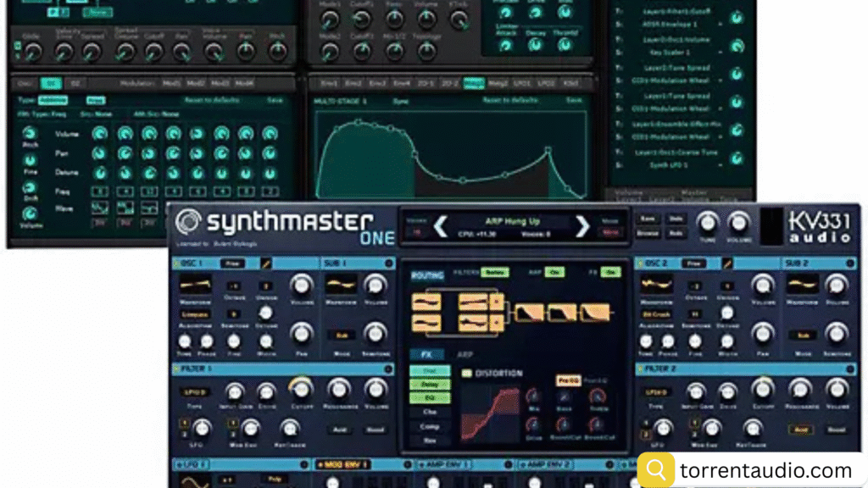Select a filter curve icon in the routing diagram
868x488 pixels.
530,311
